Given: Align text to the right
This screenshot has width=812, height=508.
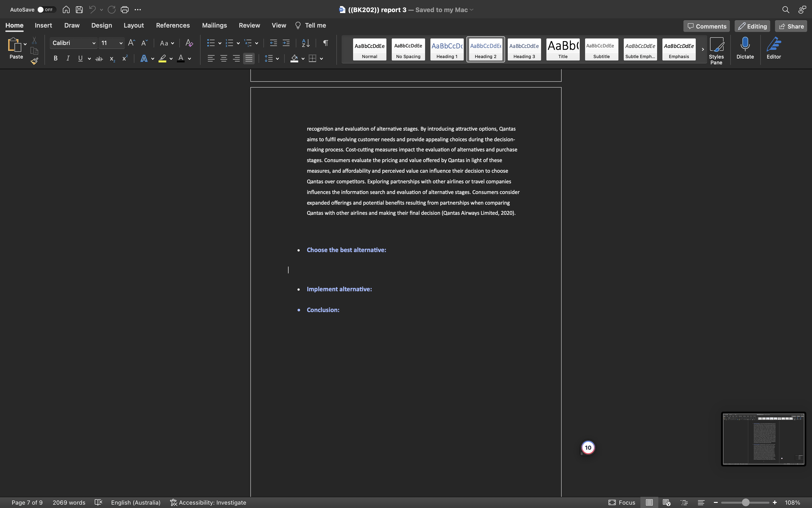Looking at the screenshot, I should point(236,59).
